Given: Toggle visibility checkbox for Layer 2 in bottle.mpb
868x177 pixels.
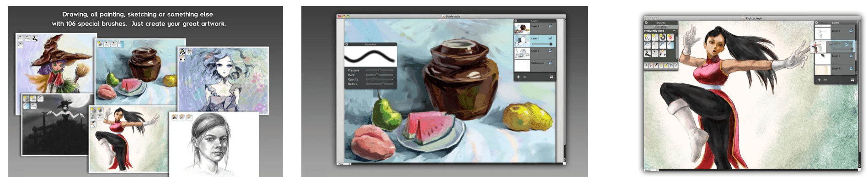Looking at the screenshot, I should [x=550, y=50].
